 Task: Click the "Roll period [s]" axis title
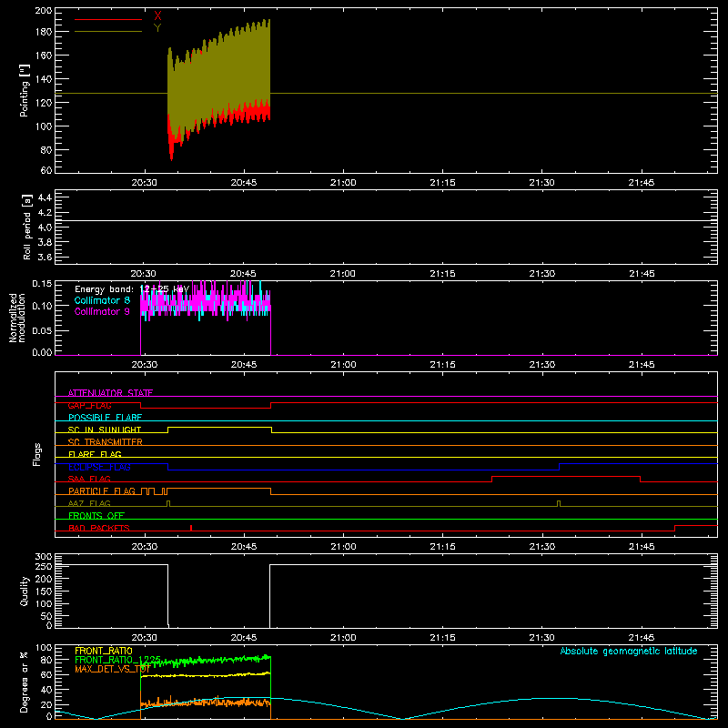coord(27,227)
